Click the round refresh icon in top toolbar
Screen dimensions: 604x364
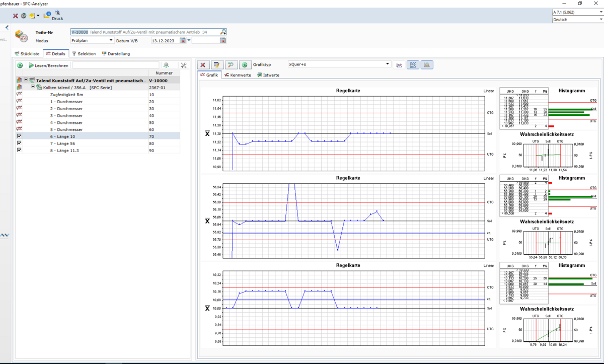(x=24, y=16)
